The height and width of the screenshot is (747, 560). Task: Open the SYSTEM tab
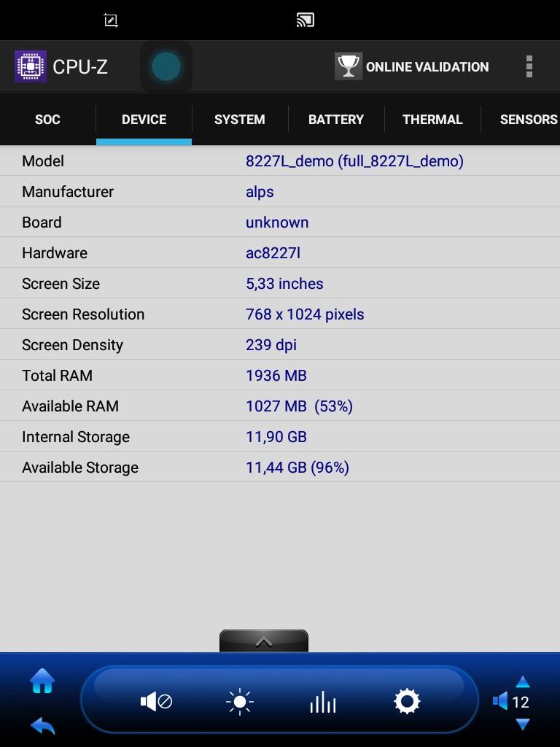coord(239,119)
